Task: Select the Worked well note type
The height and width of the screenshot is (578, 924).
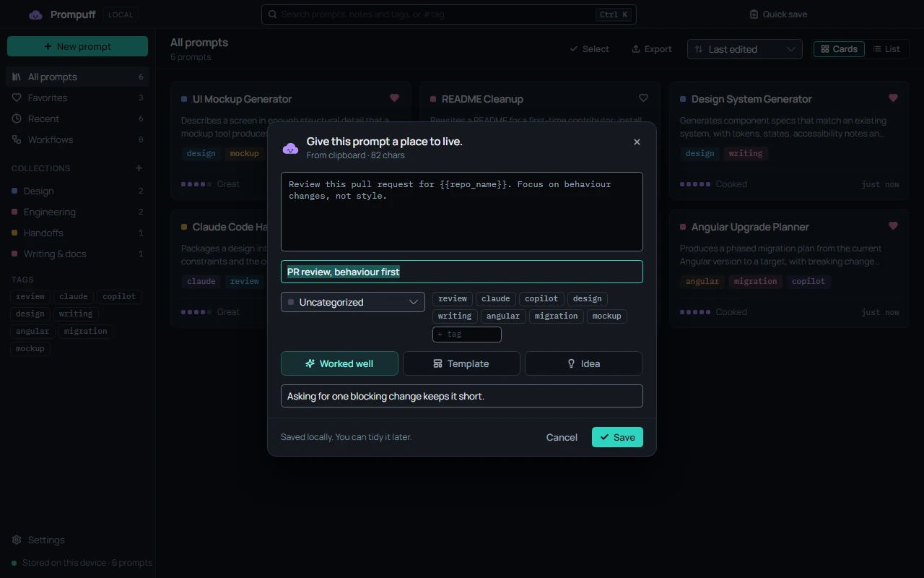Action: (x=339, y=363)
